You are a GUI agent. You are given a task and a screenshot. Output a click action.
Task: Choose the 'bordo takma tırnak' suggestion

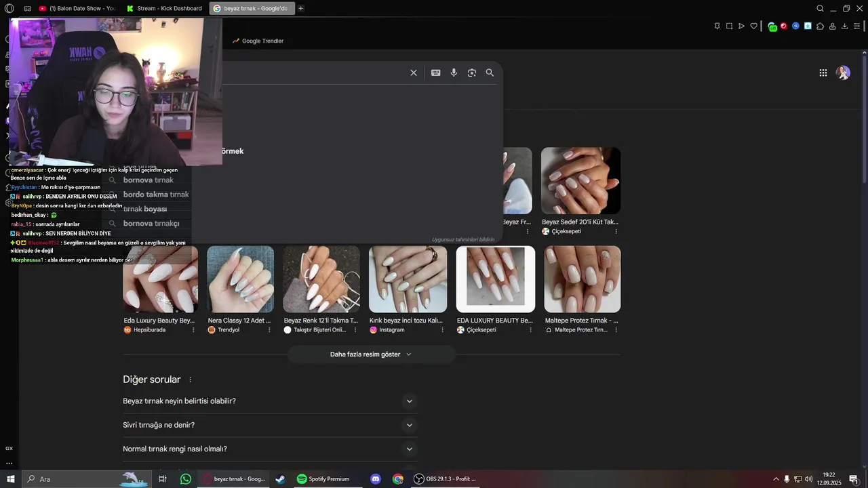pos(156,195)
